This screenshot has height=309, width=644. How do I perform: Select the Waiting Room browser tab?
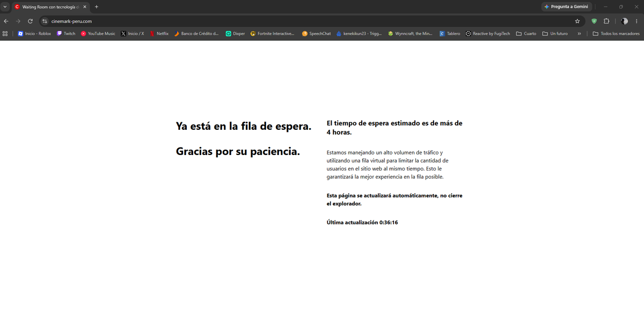[x=50, y=7]
